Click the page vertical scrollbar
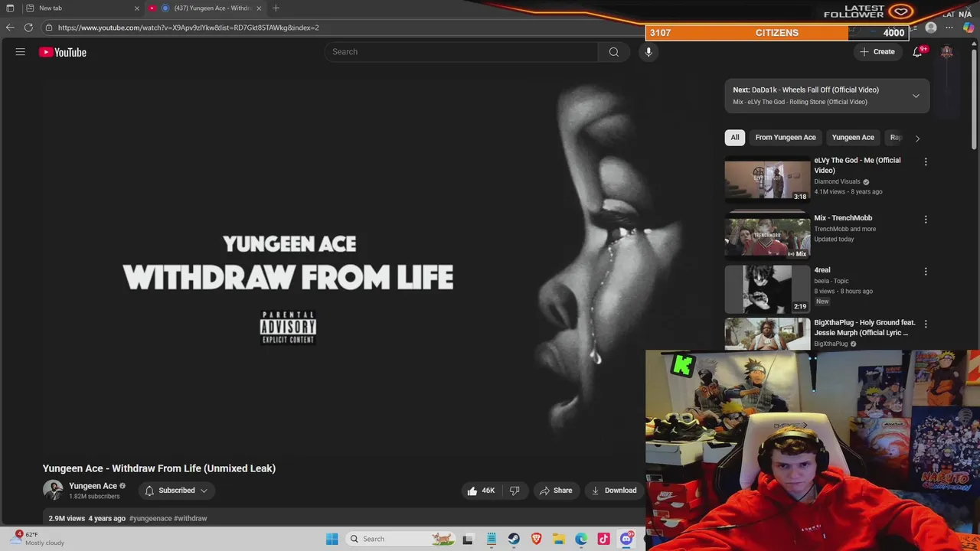980x551 pixels. pyautogui.click(x=974, y=99)
